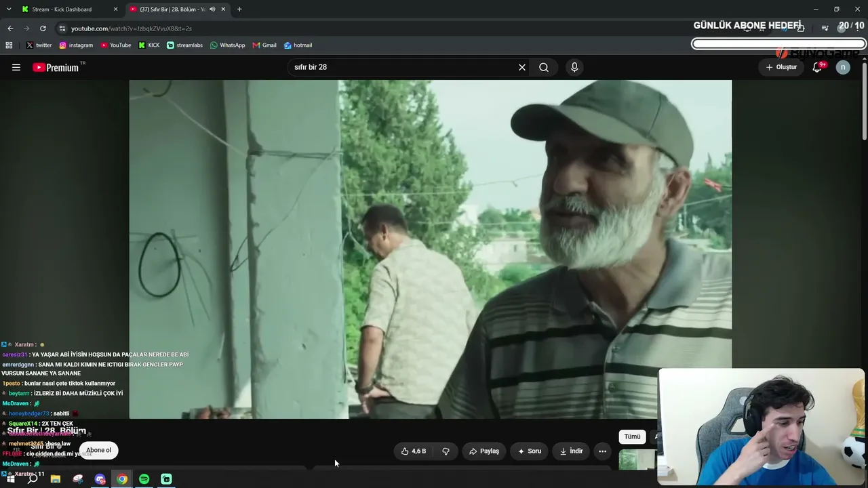Download the video with İndir

[x=571, y=451]
